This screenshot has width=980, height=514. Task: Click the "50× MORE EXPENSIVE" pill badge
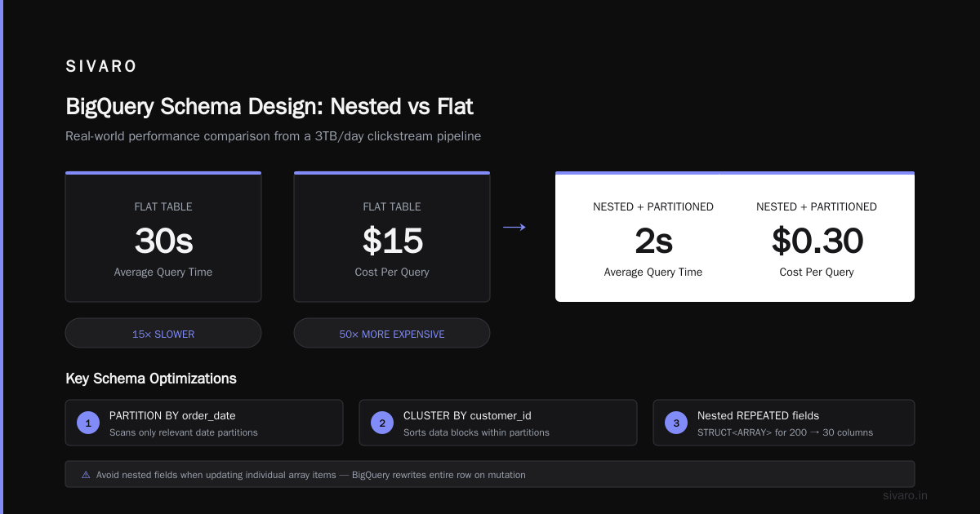click(392, 334)
